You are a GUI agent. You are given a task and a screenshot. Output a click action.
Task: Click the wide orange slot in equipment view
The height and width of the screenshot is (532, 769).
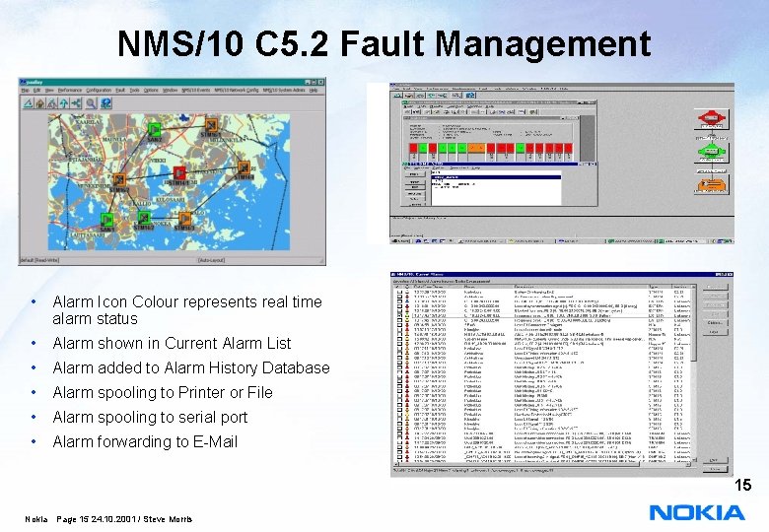coord(476,148)
